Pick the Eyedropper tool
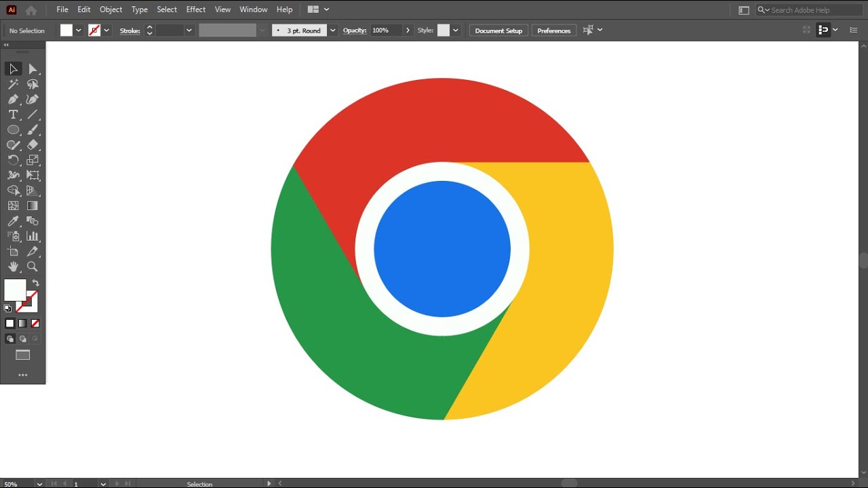 pyautogui.click(x=13, y=221)
